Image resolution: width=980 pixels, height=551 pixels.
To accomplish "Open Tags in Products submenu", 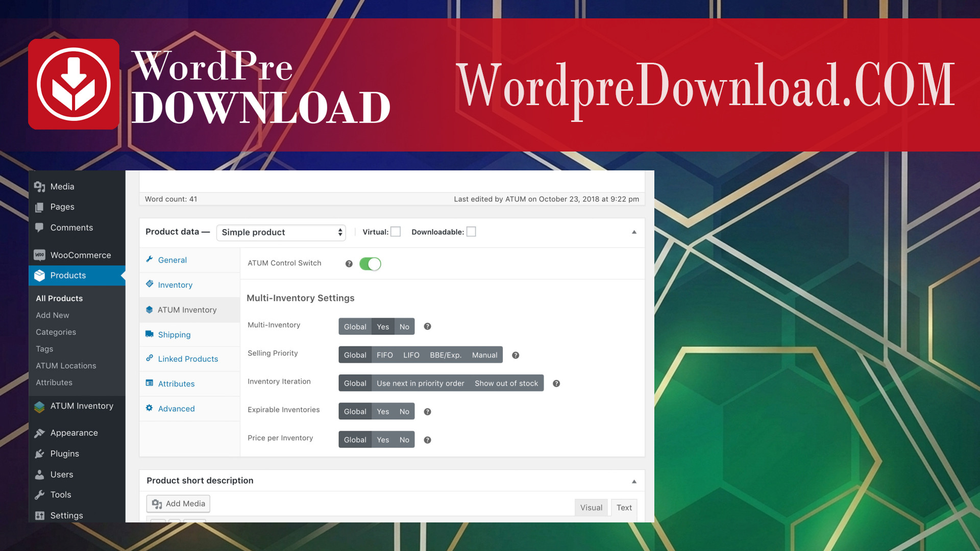I will point(44,349).
